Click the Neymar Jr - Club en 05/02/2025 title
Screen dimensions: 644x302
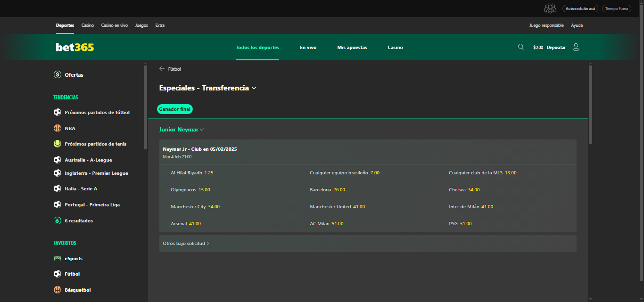click(200, 149)
